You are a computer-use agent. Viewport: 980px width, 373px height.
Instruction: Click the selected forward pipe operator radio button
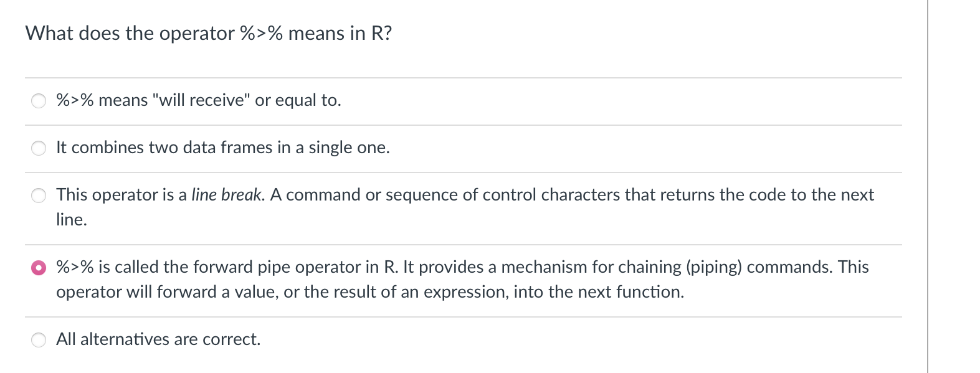(x=39, y=268)
